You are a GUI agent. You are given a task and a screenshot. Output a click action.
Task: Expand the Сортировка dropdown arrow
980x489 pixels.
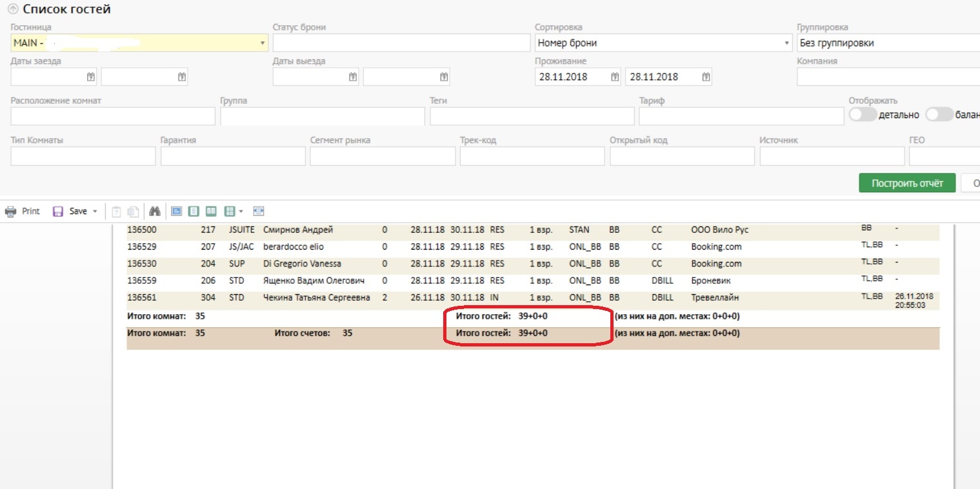786,43
